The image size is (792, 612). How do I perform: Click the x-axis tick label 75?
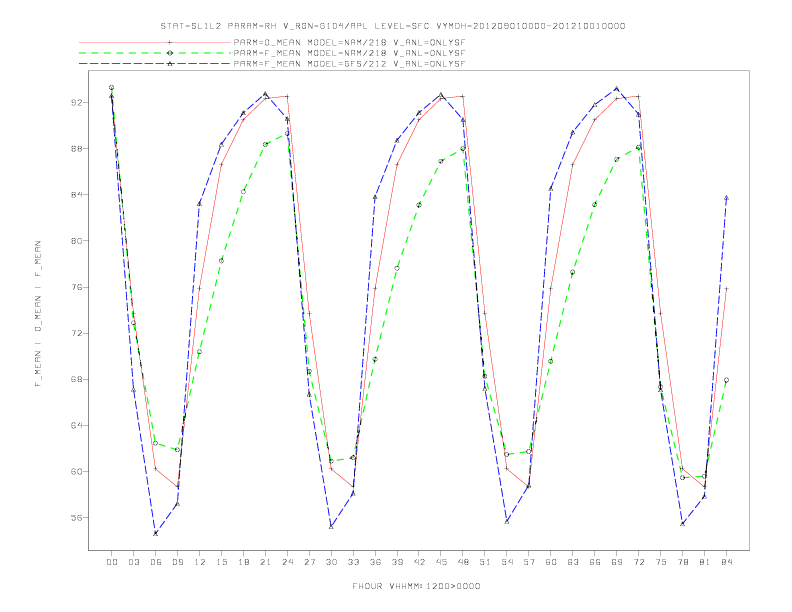tap(661, 562)
